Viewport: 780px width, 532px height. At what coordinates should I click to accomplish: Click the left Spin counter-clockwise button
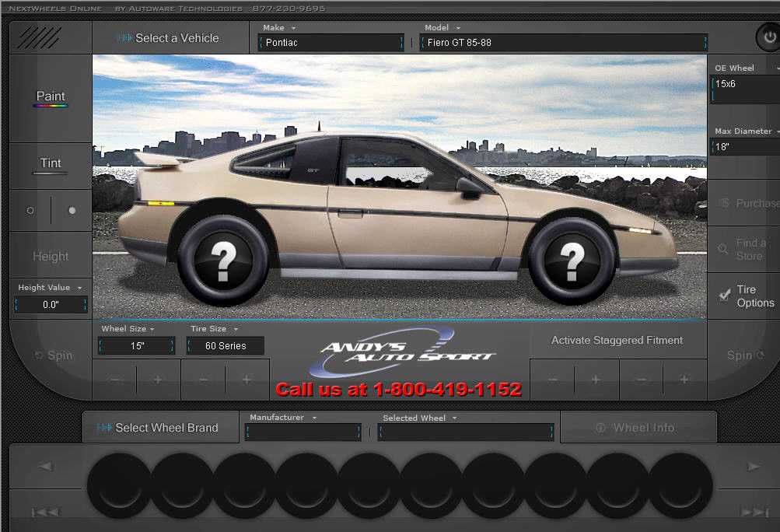point(54,355)
